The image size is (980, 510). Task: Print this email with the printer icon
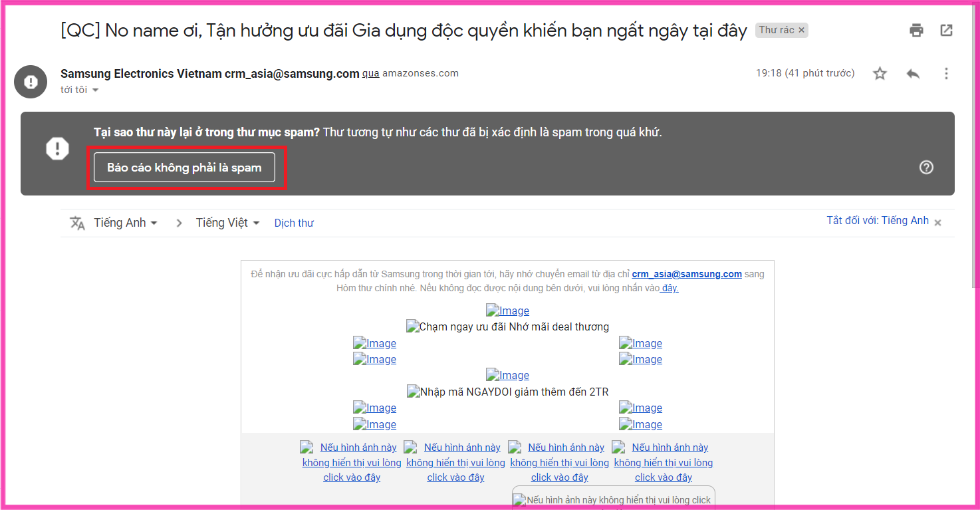pos(917,30)
